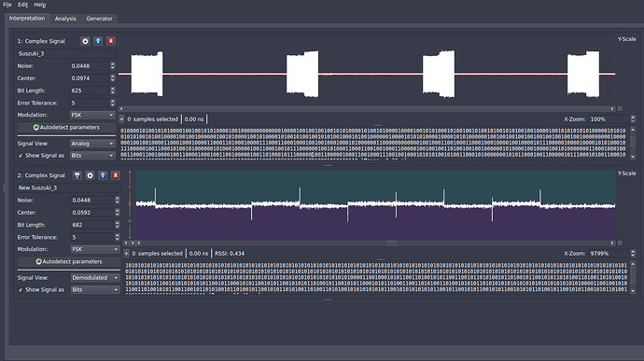The image size is (644, 361).
Task: Click plus icon beside signal 1 samples selected
Action: pyautogui.click(x=121, y=119)
